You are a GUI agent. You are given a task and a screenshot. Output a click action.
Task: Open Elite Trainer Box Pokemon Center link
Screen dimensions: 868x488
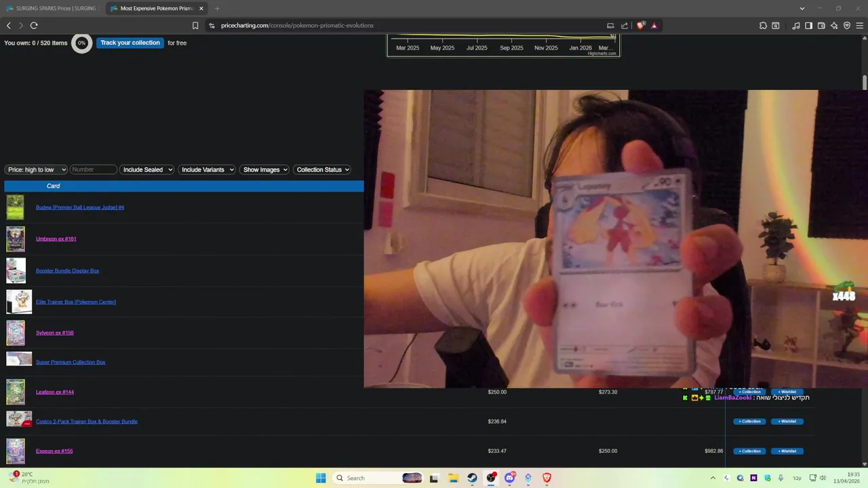76,302
